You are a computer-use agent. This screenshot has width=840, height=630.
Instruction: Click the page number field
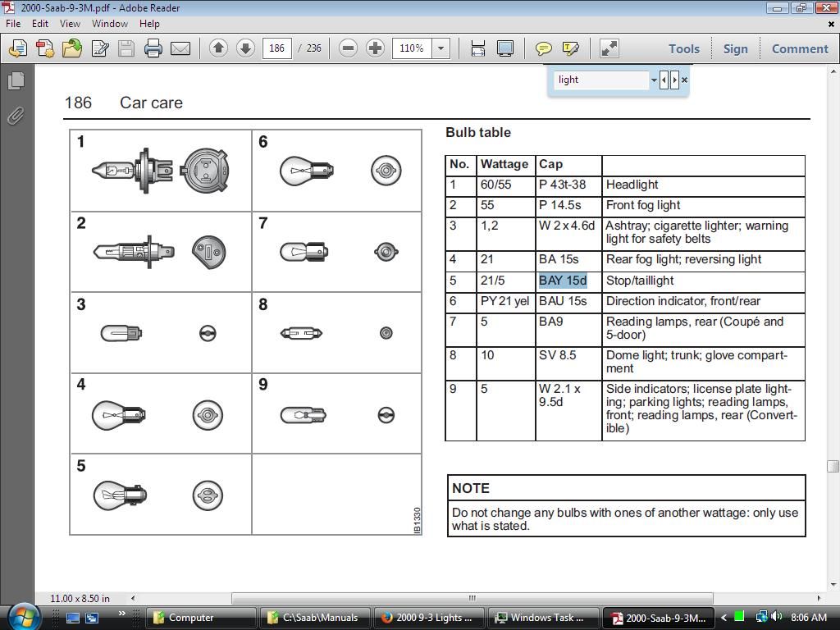click(x=276, y=48)
